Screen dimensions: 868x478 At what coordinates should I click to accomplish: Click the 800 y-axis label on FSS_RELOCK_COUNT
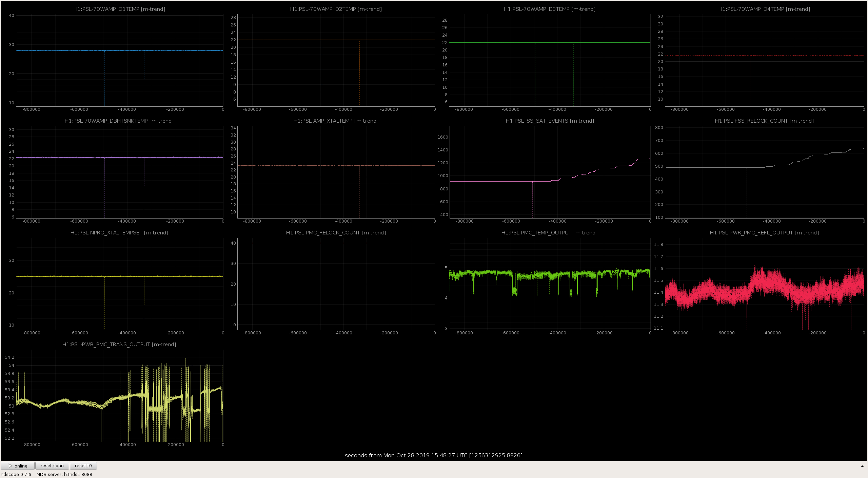659,128
